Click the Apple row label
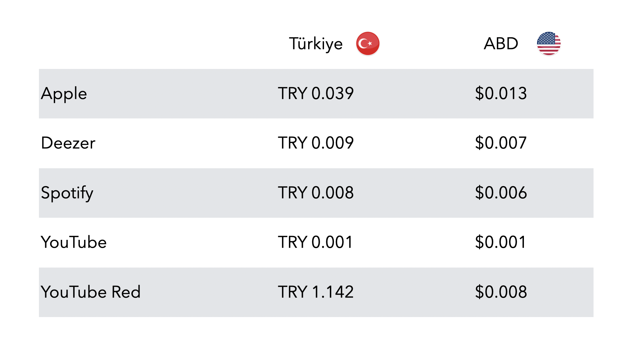 coord(64,94)
